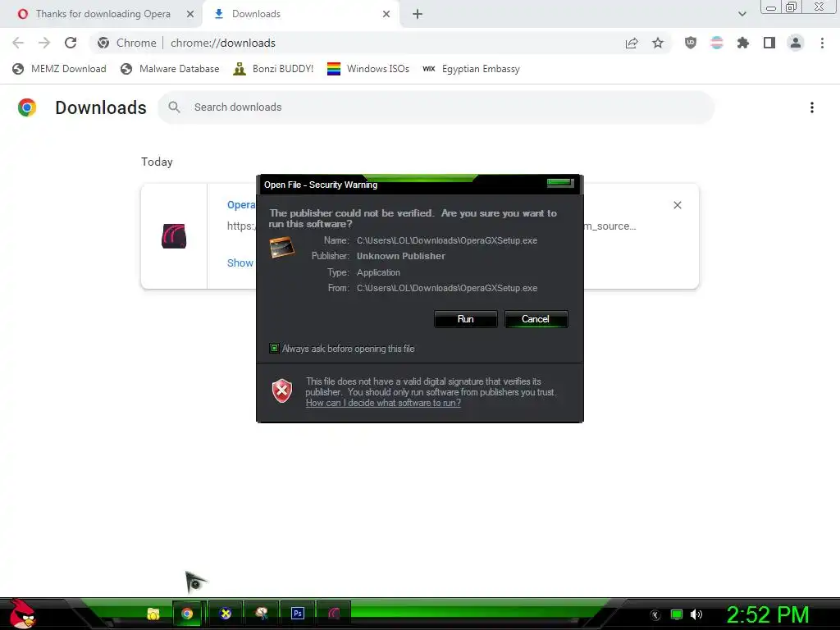The height and width of the screenshot is (630, 840).
Task: Open the Malware Database bookmark
Action: pos(170,69)
